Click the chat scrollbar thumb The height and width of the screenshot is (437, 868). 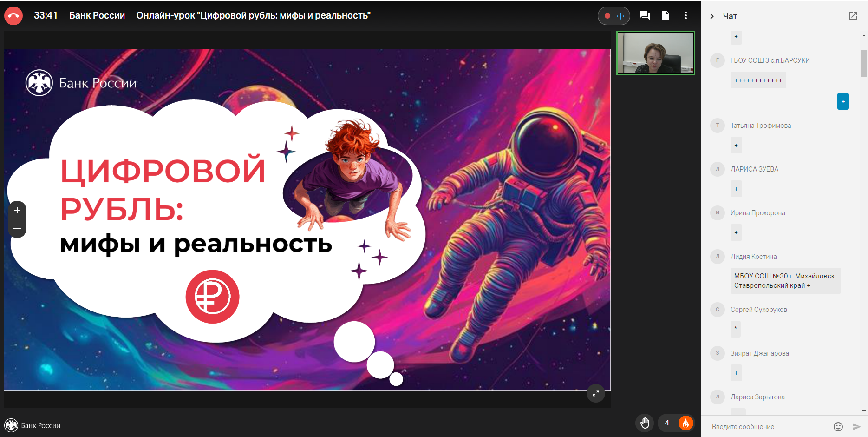864,63
